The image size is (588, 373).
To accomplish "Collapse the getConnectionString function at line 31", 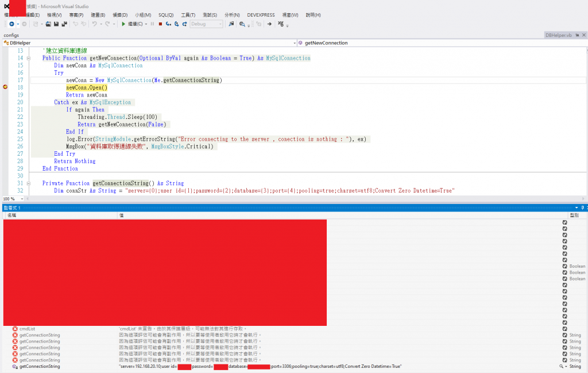I will [x=28, y=183].
